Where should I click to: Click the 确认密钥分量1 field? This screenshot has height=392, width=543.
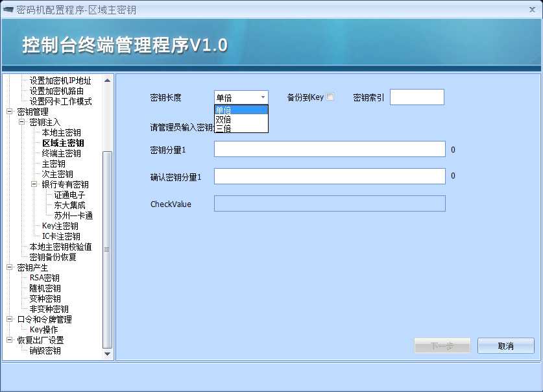pyautogui.click(x=330, y=177)
